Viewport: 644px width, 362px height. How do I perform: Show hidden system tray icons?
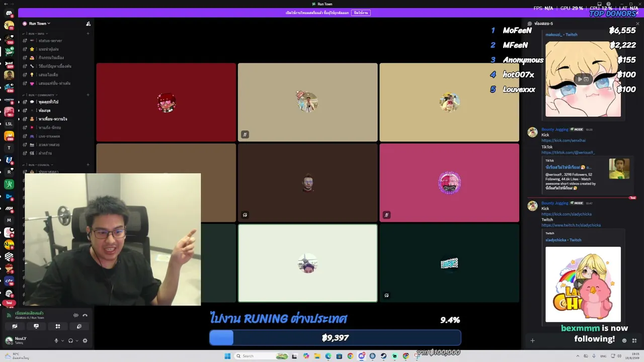(578, 356)
